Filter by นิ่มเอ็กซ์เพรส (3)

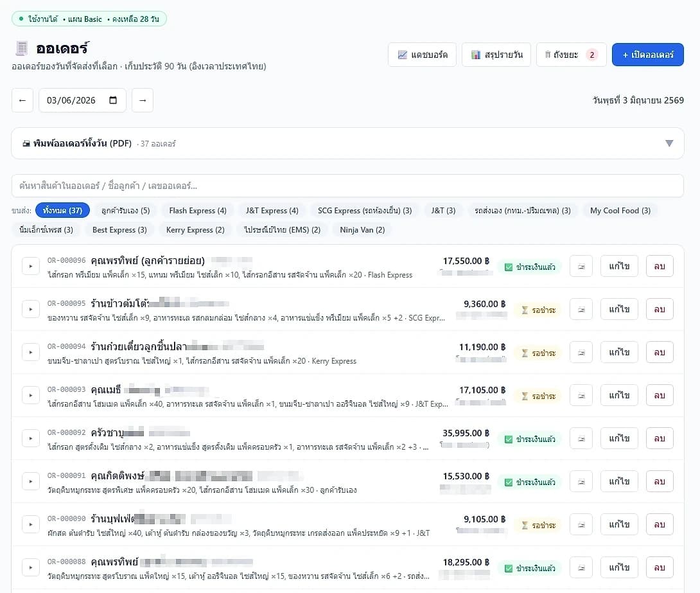pyautogui.click(x=46, y=229)
